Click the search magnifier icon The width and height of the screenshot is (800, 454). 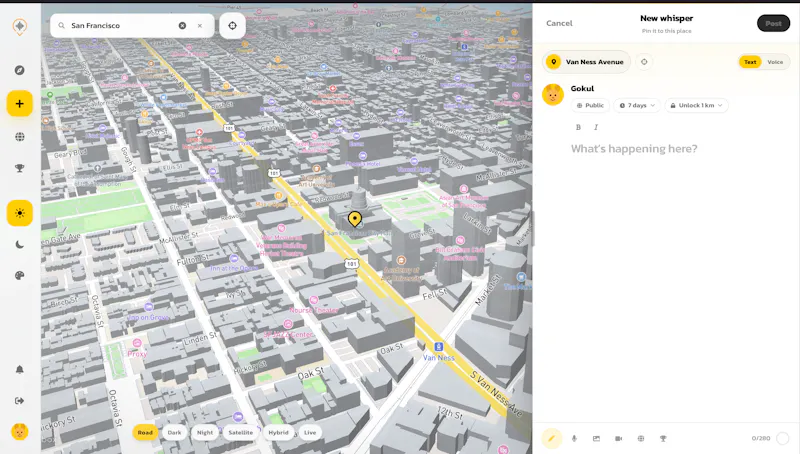tap(61, 26)
